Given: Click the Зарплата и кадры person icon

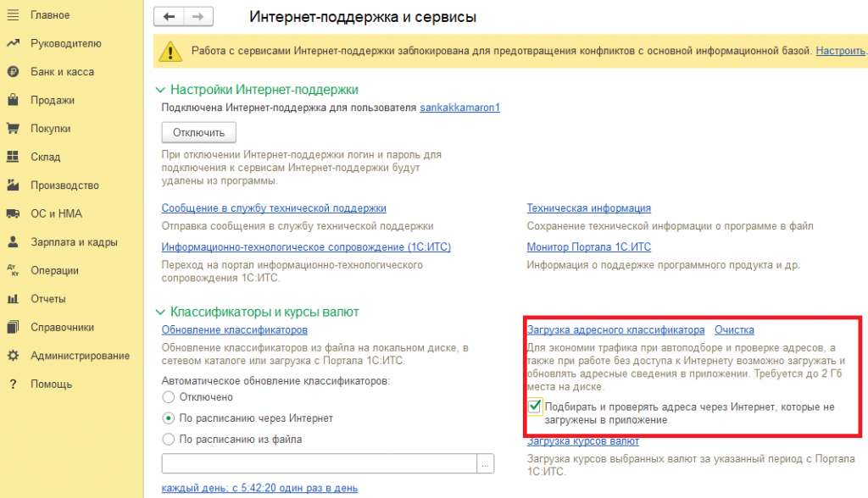Looking at the screenshot, I should (13, 242).
